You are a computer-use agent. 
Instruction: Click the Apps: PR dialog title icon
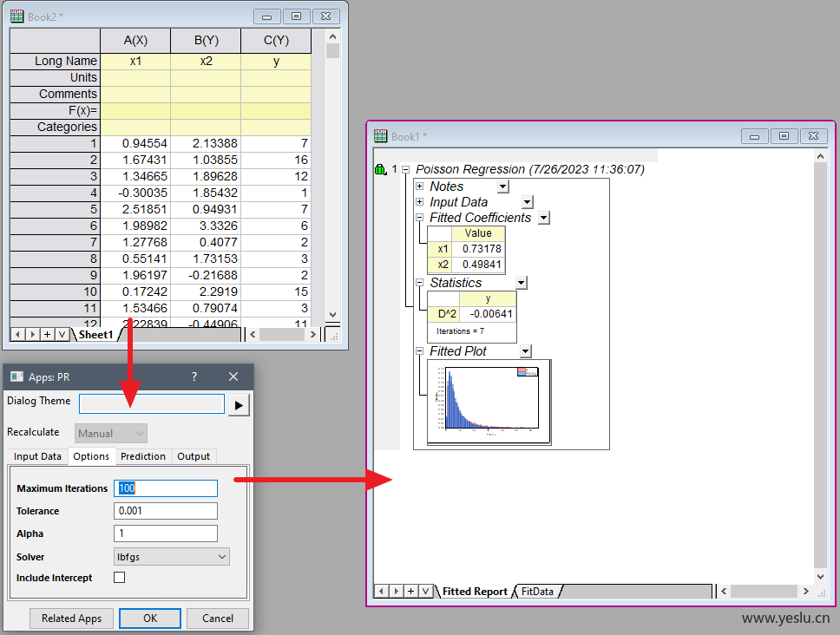[x=16, y=377]
